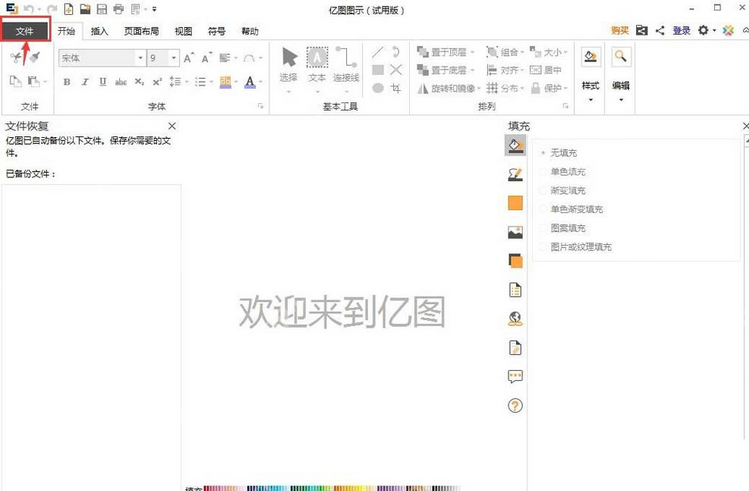Switch to the 开始 ribbon tab

(x=66, y=32)
